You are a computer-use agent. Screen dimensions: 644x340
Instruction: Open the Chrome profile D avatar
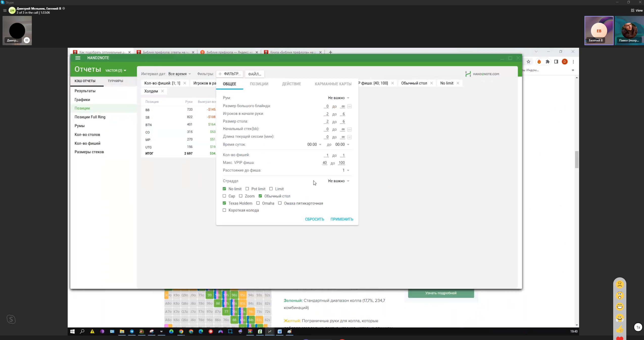(565, 62)
